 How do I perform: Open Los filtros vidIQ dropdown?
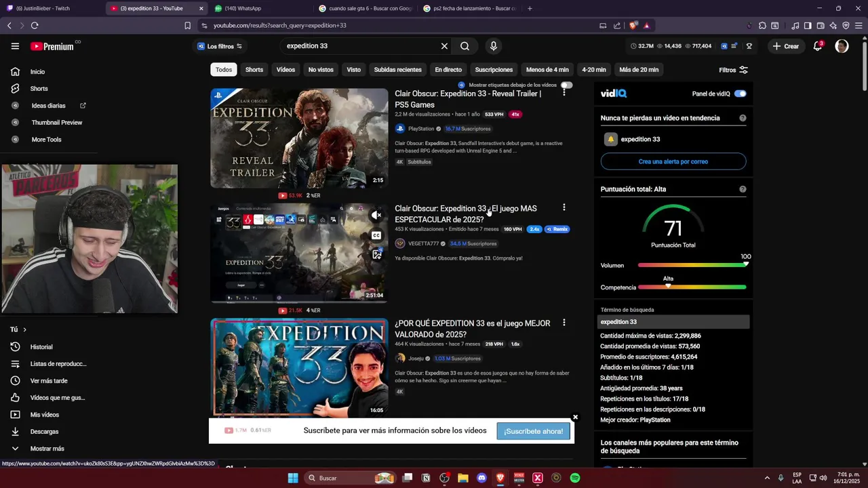(x=220, y=46)
